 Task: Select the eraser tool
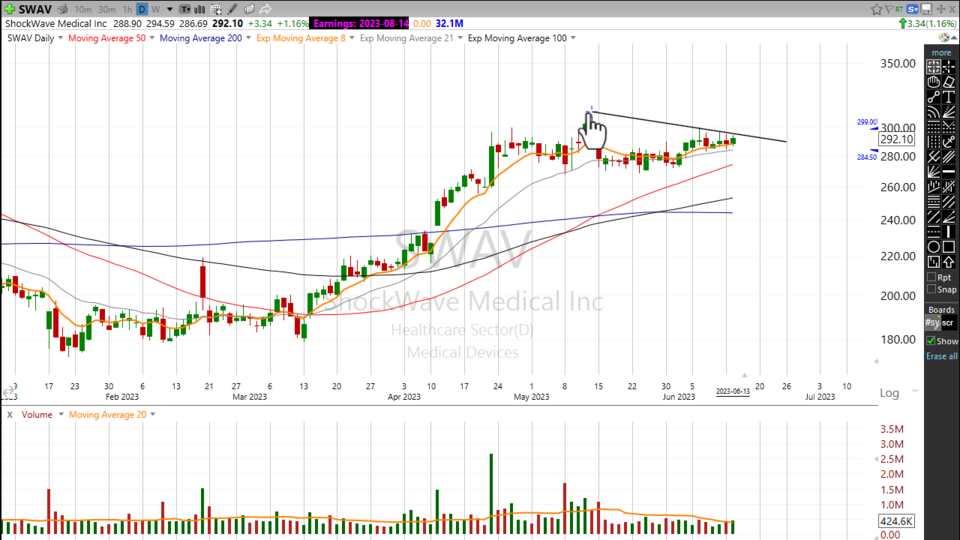pyautogui.click(x=948, y=81)
